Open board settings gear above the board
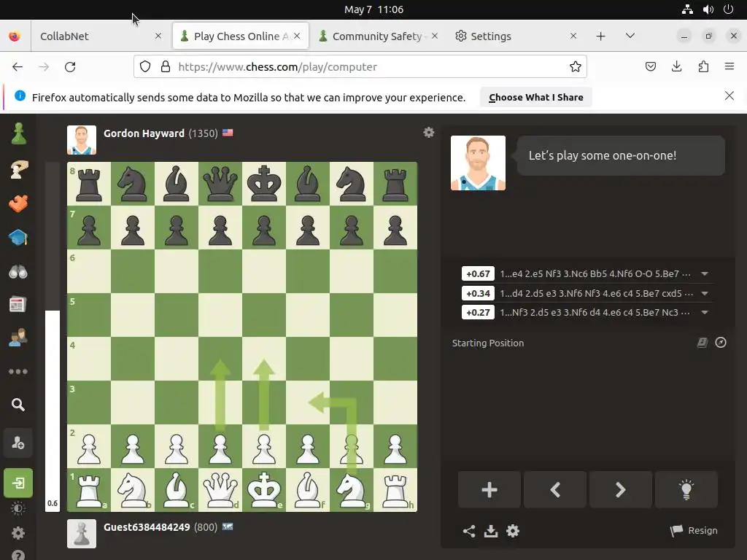The height and width of the screenshot is (560, 747). [429, 133]
